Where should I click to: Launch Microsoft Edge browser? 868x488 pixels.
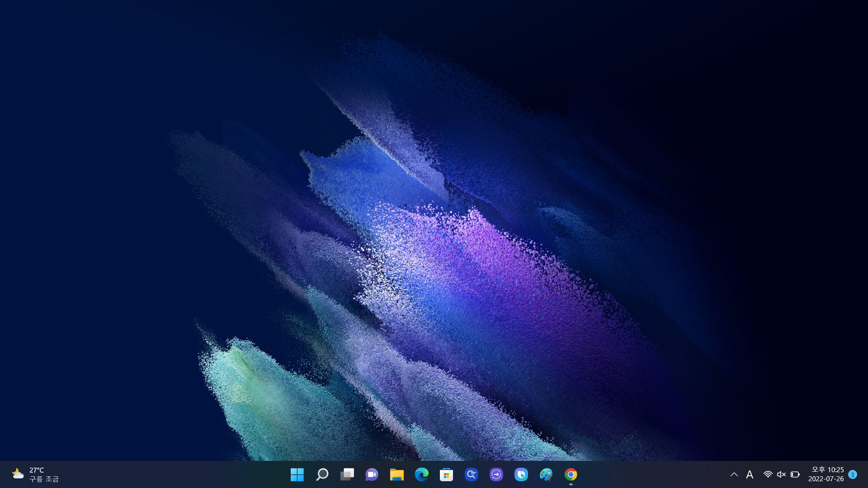(x=421, y=474)
